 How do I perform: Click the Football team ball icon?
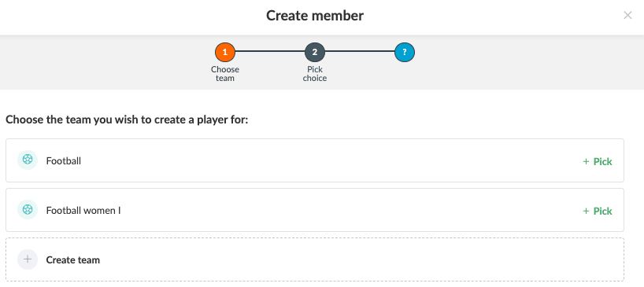point(28,160)
